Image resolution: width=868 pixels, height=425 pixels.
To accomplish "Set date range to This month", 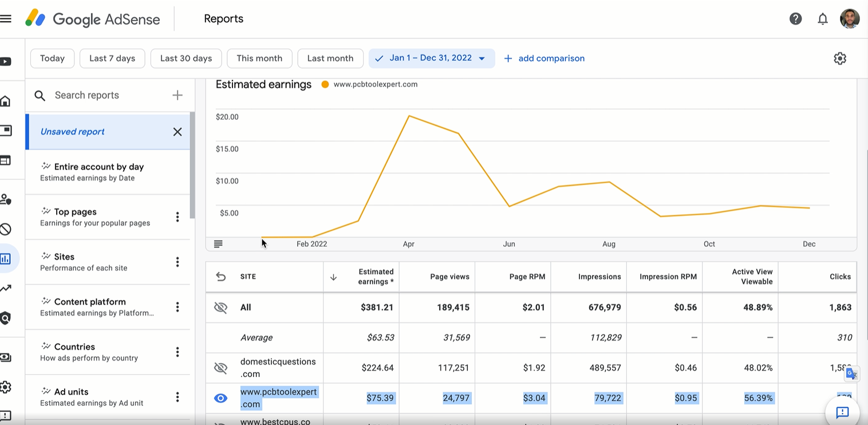I will [x=259, y=58].
